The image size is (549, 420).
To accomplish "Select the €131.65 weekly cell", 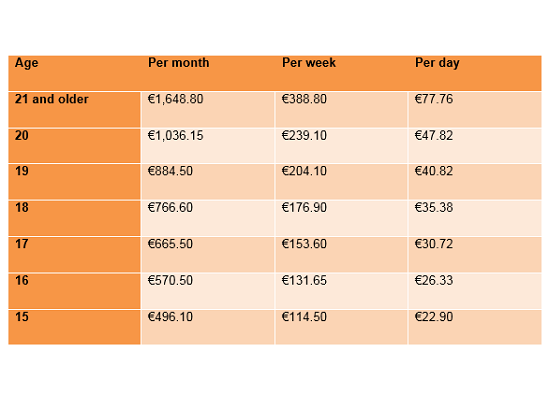I will click(x=341, y=291).
